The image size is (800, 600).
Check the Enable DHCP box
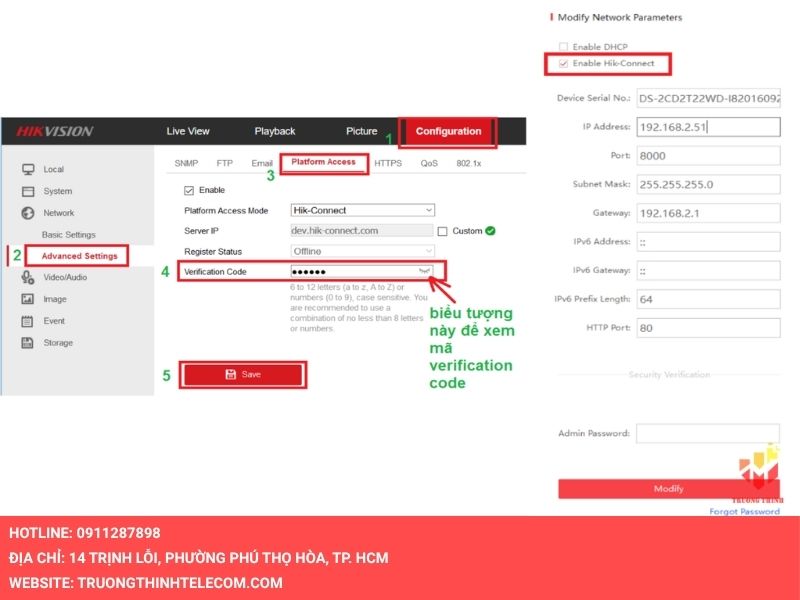(x=563, y=46)
